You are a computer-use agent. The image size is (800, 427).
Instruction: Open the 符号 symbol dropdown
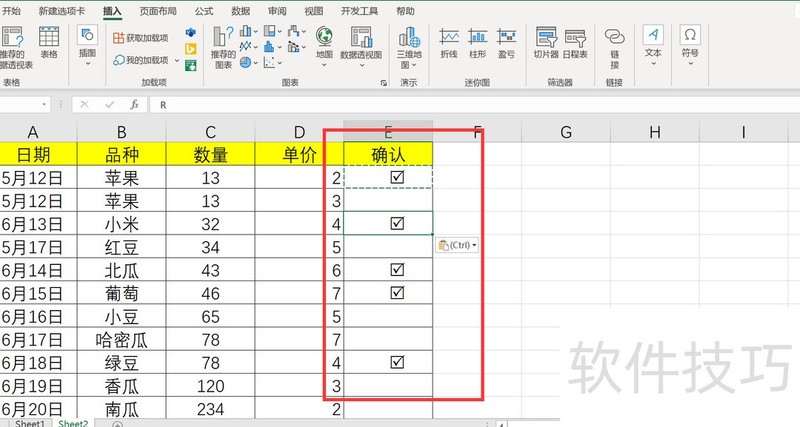[x=690, y=43]
